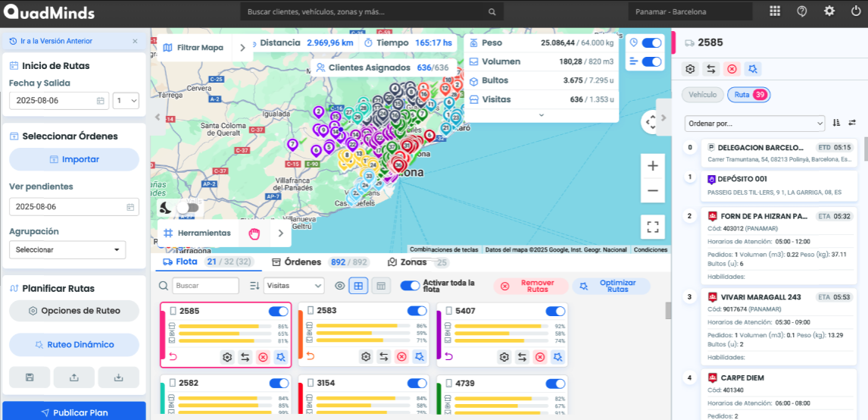
Task: Click the Publicar Plan button
Action: 74,412
